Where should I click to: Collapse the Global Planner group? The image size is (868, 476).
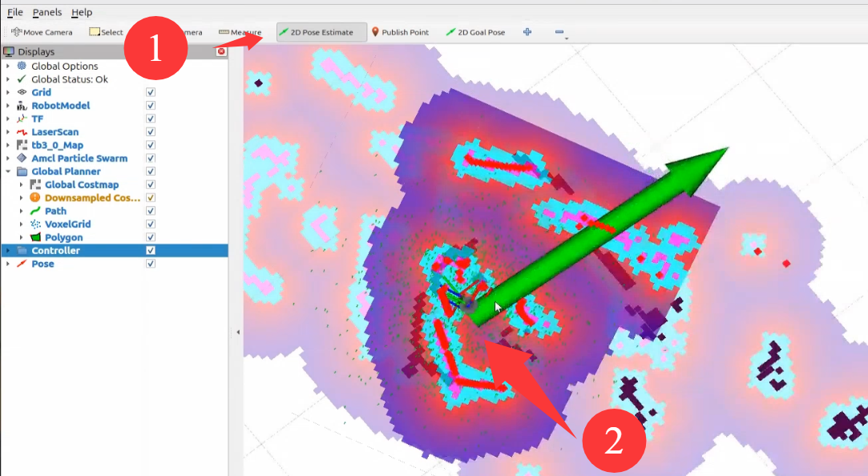click(8, 171)
